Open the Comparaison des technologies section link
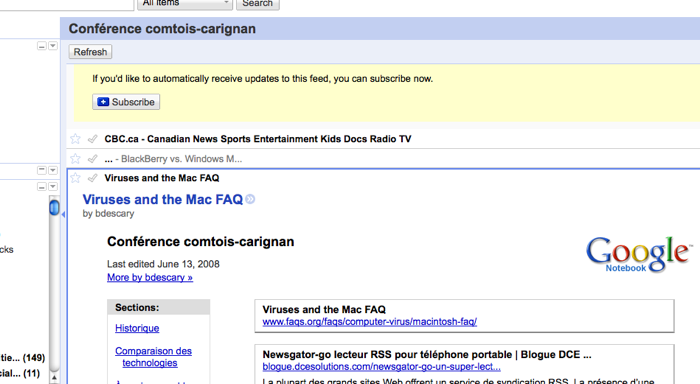This screenshot has width=700, height=384. (153, 357)
